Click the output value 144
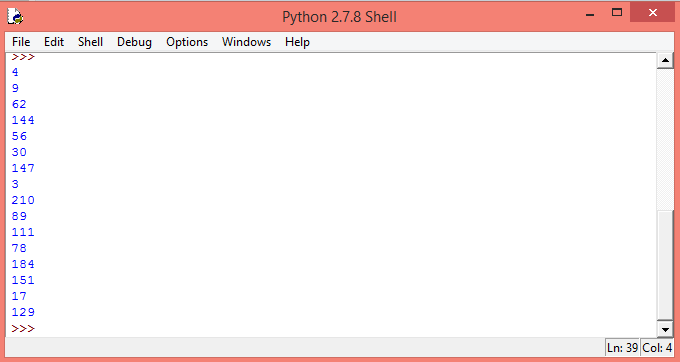Image resolution: width=680 pixels, height=362 pixels. coord(23,120)
